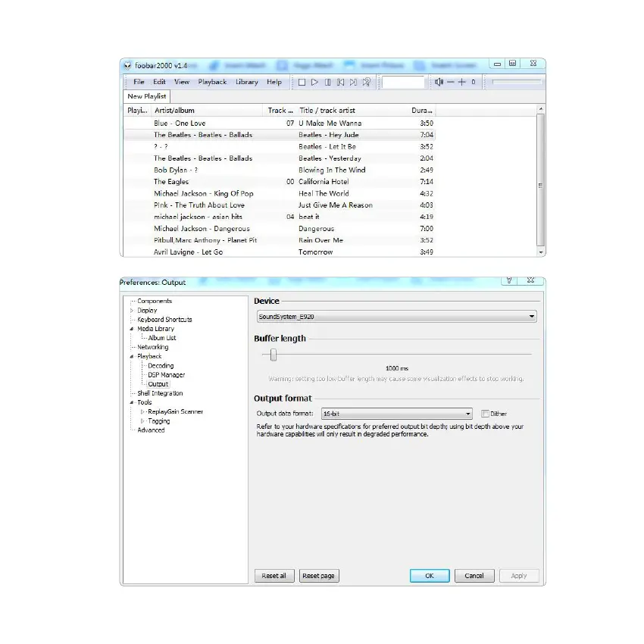
Task: Select Networking in the preferences tree
Action: (x=152, y=347)
